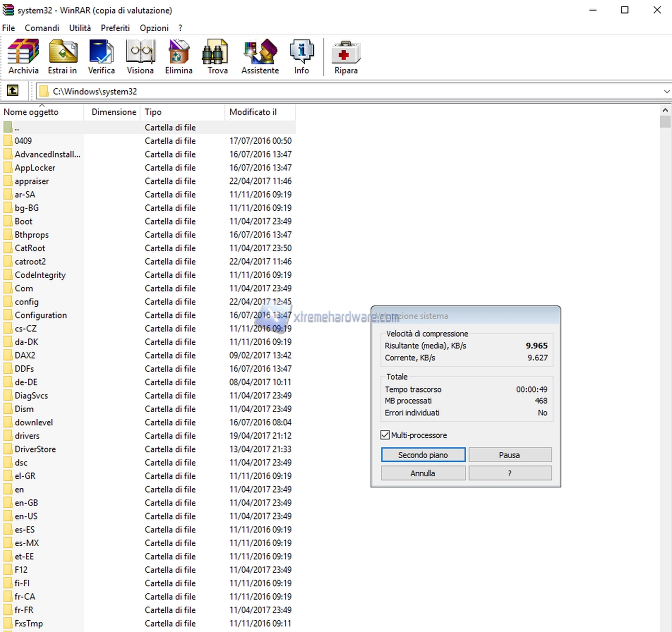Open the address bar dropdown arrow
Screen dimensions: 672x632
click(x=667, y=91)
